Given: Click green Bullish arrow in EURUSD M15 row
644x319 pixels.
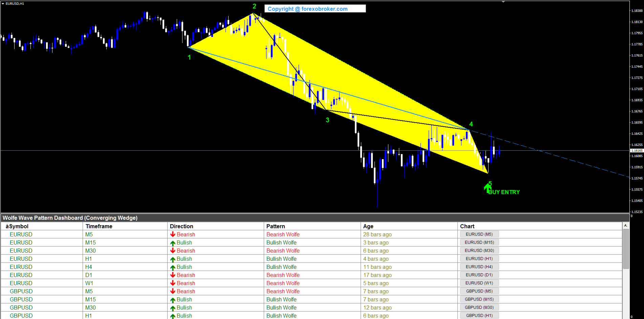Looking at the screenshot, I should pyautogui.click(x=173, y=243).
